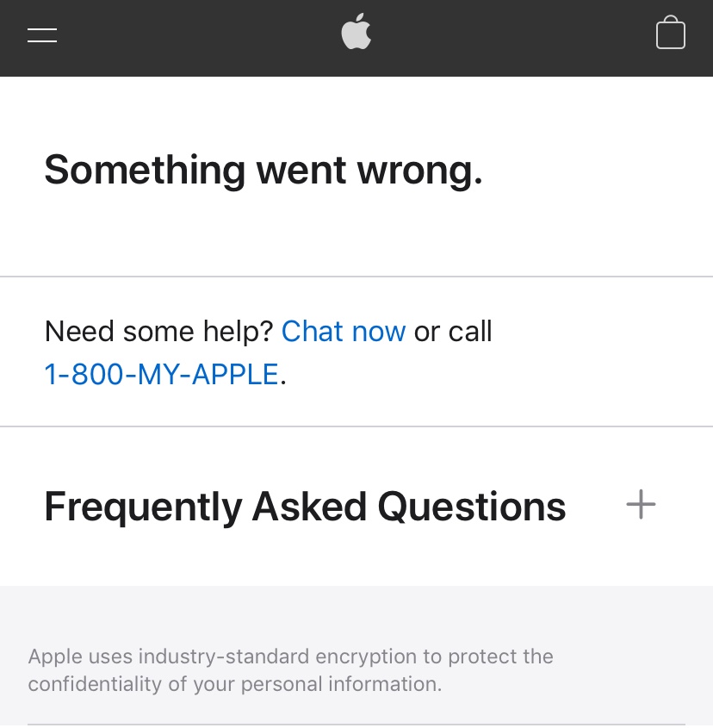Tap the encryption notice text
The width and height of the screenshot is (713, 728).
point(290,670)
